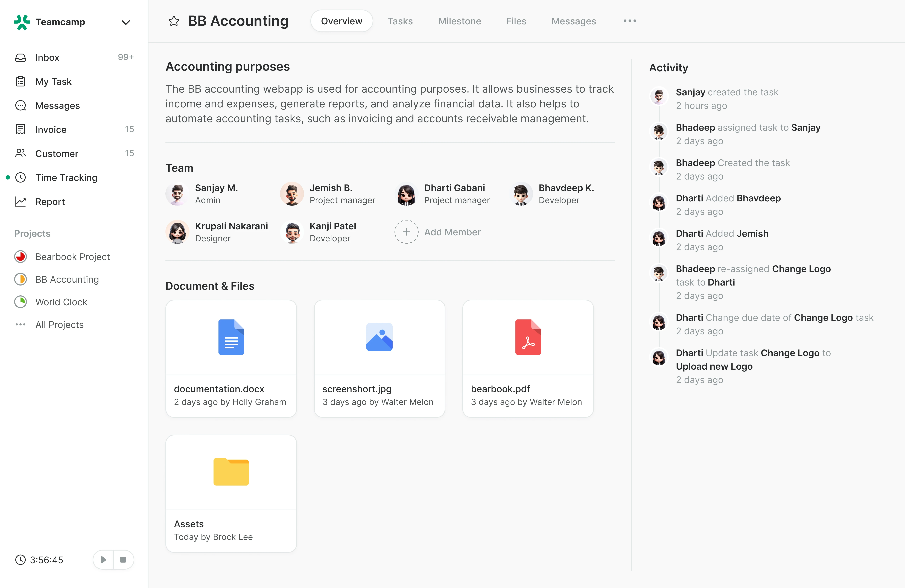Open the three-dot more tabs menu
905x588 pixels.
[x=630, y=21]
